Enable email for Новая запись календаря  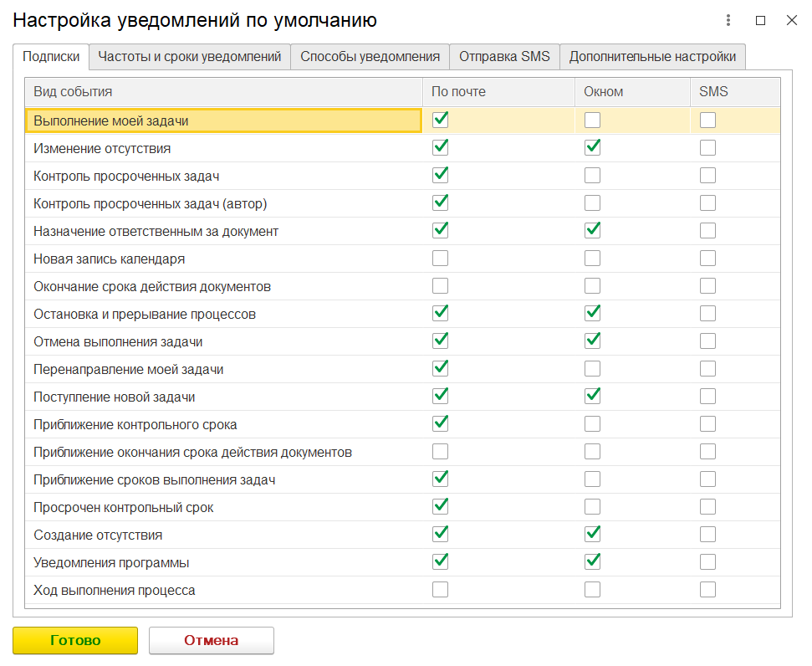click(440, 259)
